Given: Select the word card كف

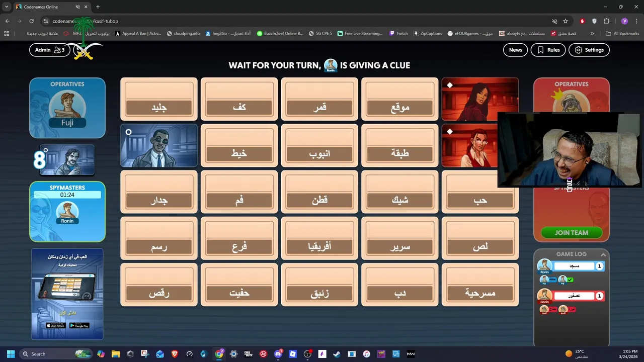Looking at the screenshot, I should click(239, 99).
